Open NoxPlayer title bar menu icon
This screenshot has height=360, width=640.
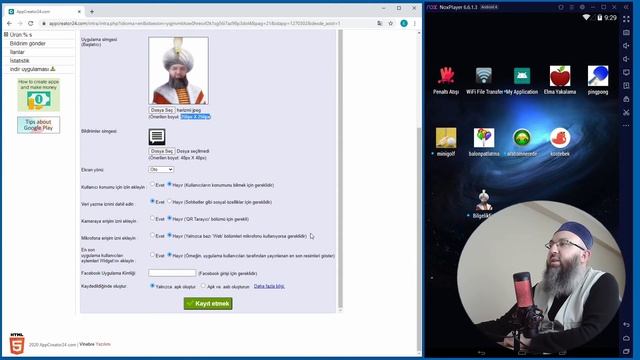[571, 7]
